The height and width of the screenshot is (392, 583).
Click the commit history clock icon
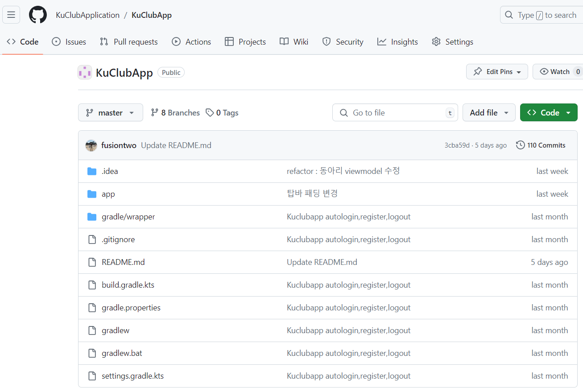click(520, 145)
